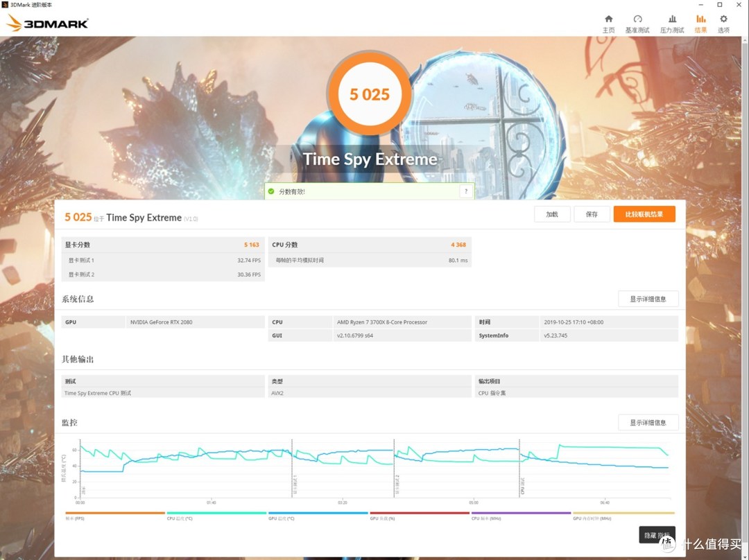Show monitoring details via 显示详细信息 button
Viewport: 749px width, 560px height.
coord(648,423)
